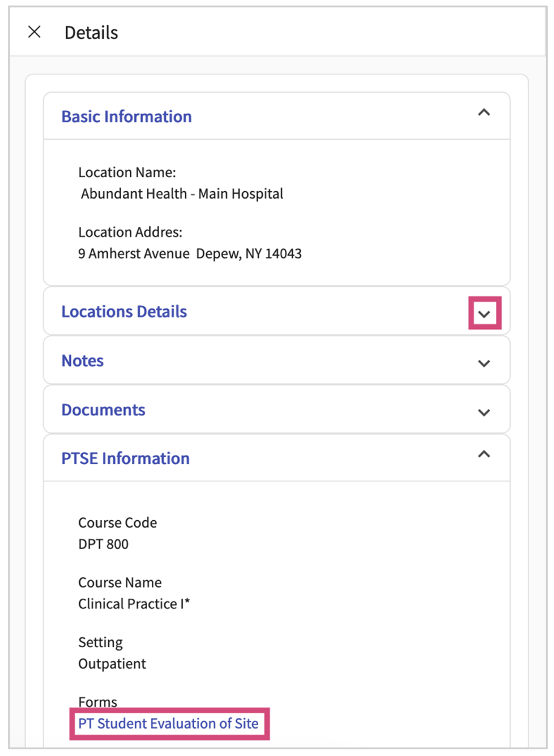This screenshot has width=554, height=756.
Task: Click the Outpatient setting value
Action: tap(112, 663)
